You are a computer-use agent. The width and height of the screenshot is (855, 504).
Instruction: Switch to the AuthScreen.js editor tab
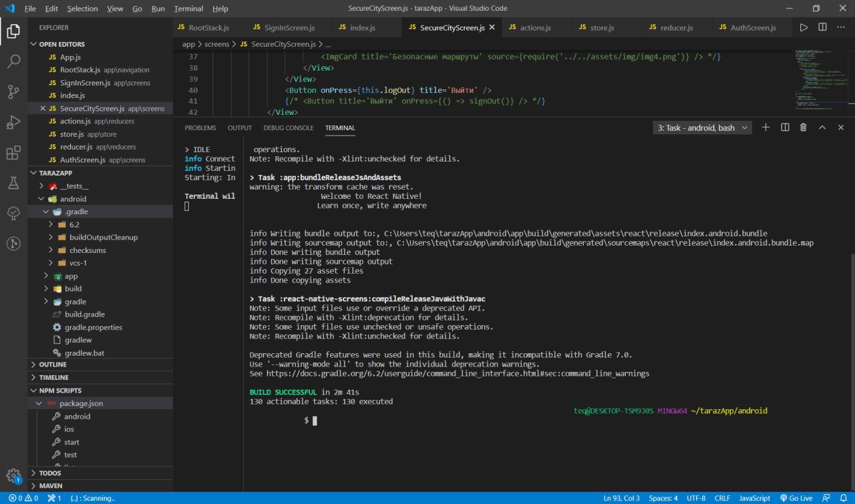click(x=753, y=27)
